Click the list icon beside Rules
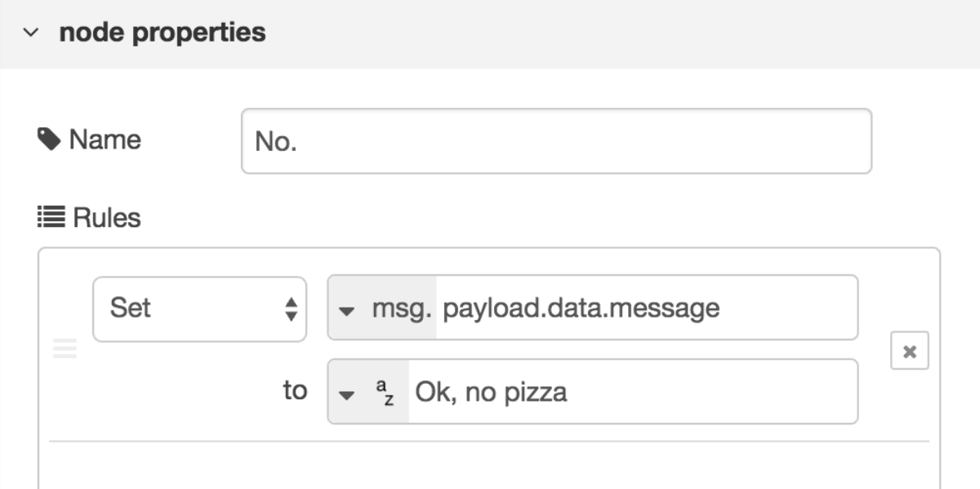The width and height of the screenshot is (980, 489). pos(51,218)
